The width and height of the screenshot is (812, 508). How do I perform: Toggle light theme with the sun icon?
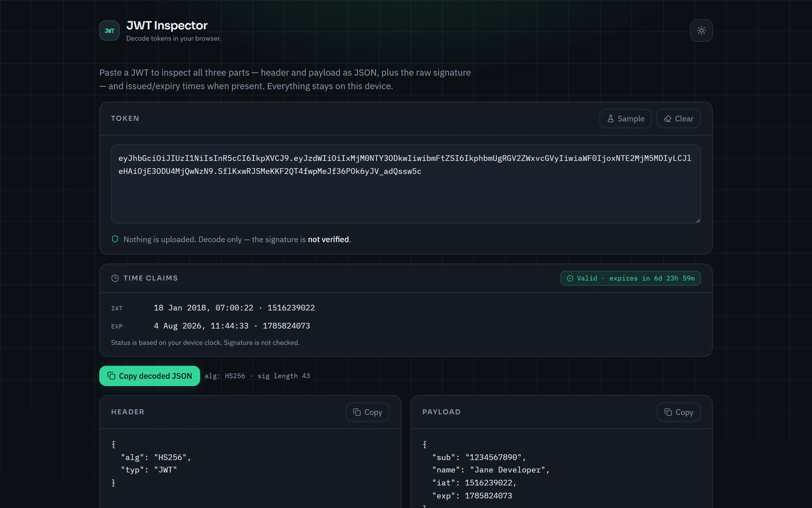(701, 30)
